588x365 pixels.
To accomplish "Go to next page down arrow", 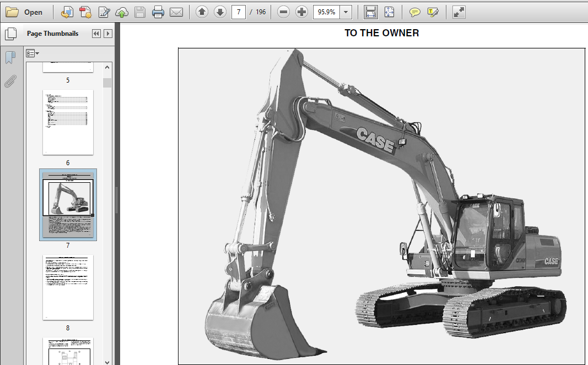I will coord(220,12).
